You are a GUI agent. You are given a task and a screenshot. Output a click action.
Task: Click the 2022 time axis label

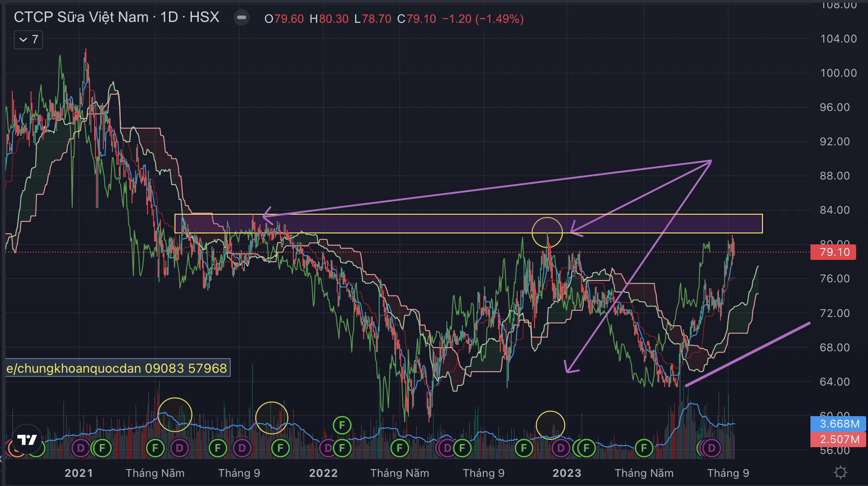click(x=323, y=473)
